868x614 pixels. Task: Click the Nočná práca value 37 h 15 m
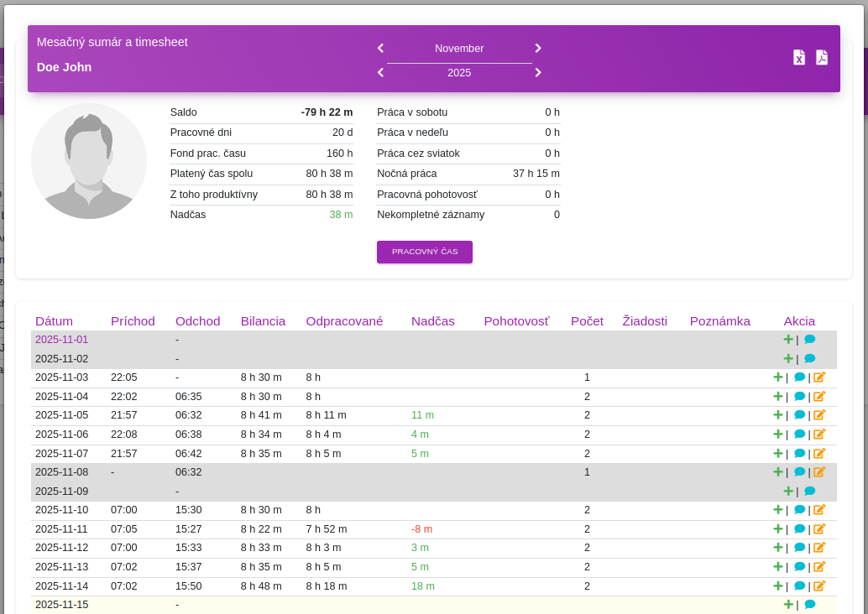pyautogui.click(x=536, y=174)
